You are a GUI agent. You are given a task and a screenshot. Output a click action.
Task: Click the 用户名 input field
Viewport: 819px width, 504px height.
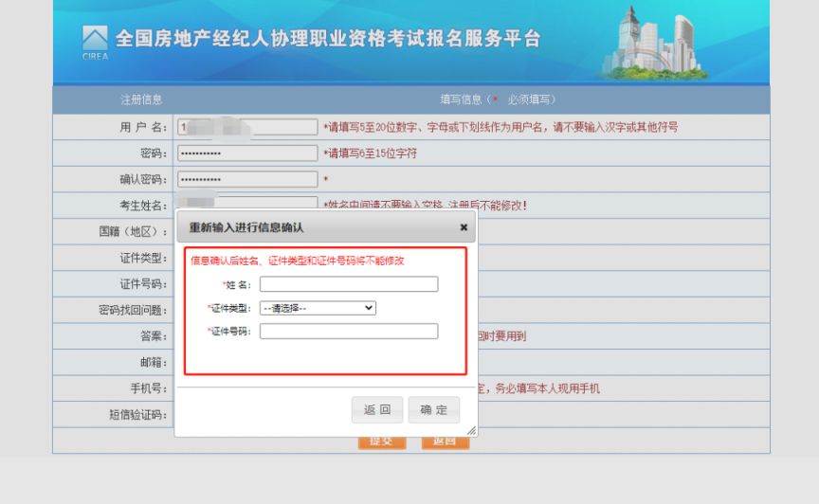pyautogui.click(x=247, y=127)
